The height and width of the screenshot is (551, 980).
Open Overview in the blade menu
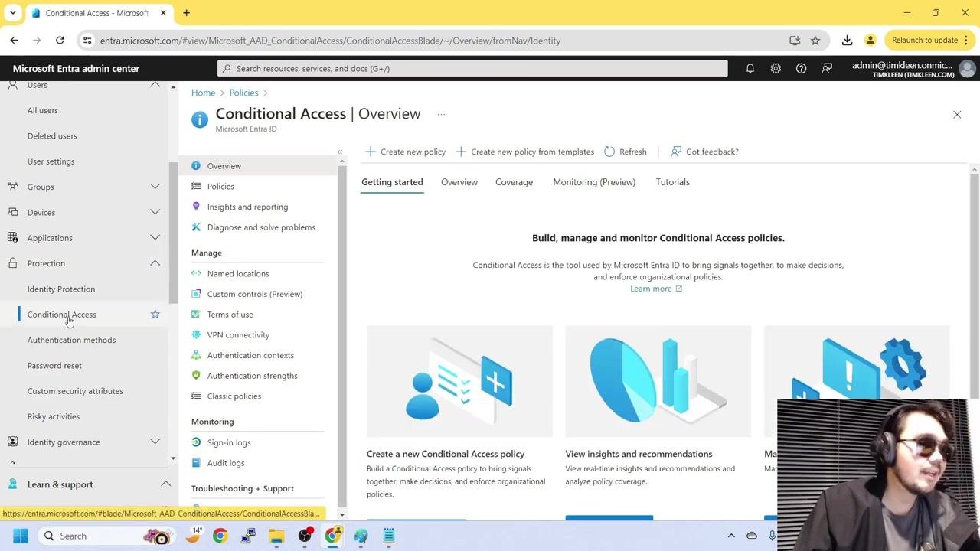[x=258, y=166]
